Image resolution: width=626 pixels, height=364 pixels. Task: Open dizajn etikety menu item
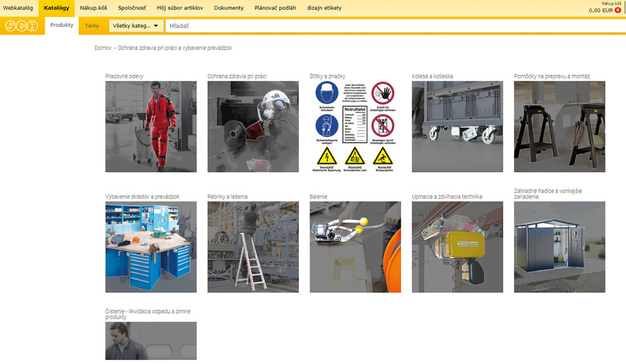pyautogui.click(x=324, y=8)
